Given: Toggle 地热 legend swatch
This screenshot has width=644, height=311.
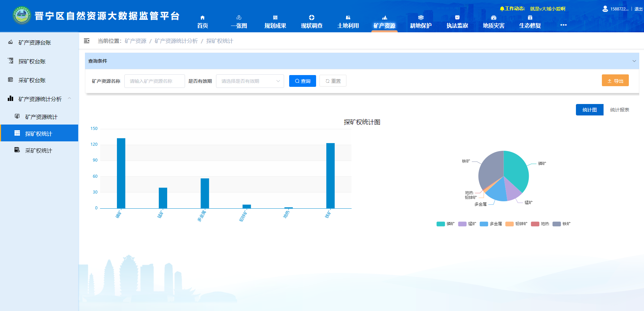Looking at the screenshot, I should tap(535, 224).
